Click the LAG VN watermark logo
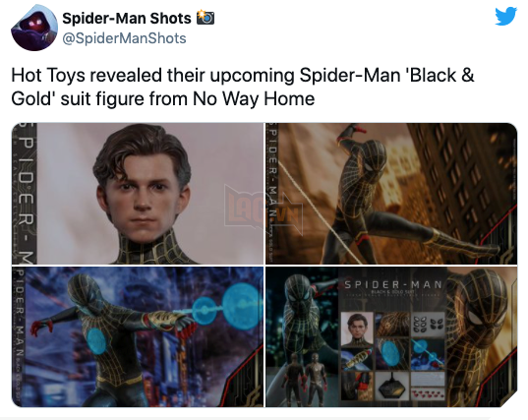The image size is (528, 420). pyautogui.click(x=264, y=210)
